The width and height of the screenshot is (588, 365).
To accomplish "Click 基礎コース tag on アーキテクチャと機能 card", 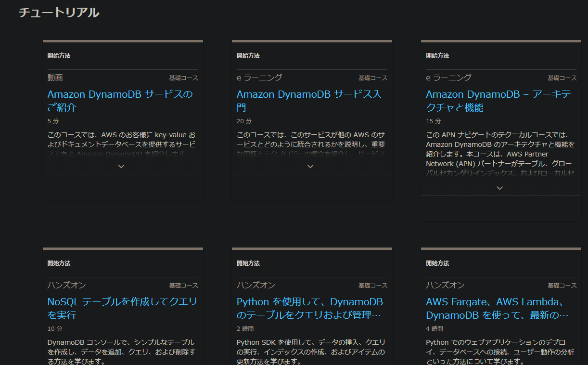I will click(x=562, y=78).
